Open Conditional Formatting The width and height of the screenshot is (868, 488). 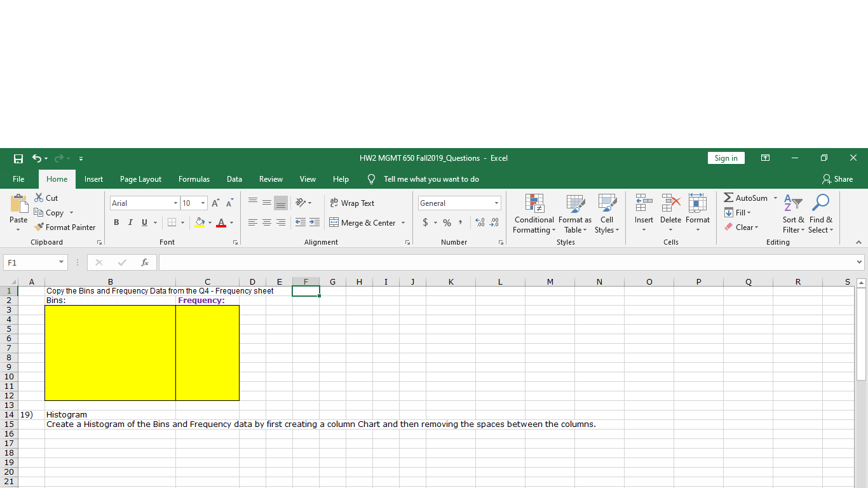pos(534,213)
